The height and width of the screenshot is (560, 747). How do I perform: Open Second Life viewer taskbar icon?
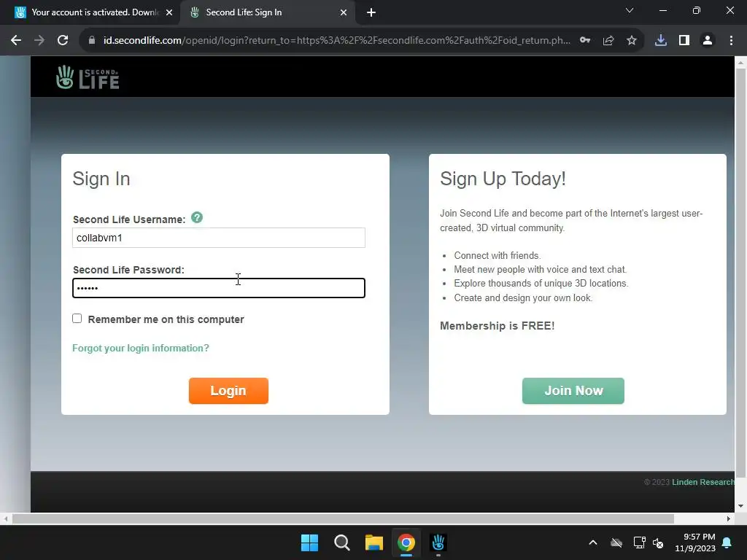(x=438, y=542)
